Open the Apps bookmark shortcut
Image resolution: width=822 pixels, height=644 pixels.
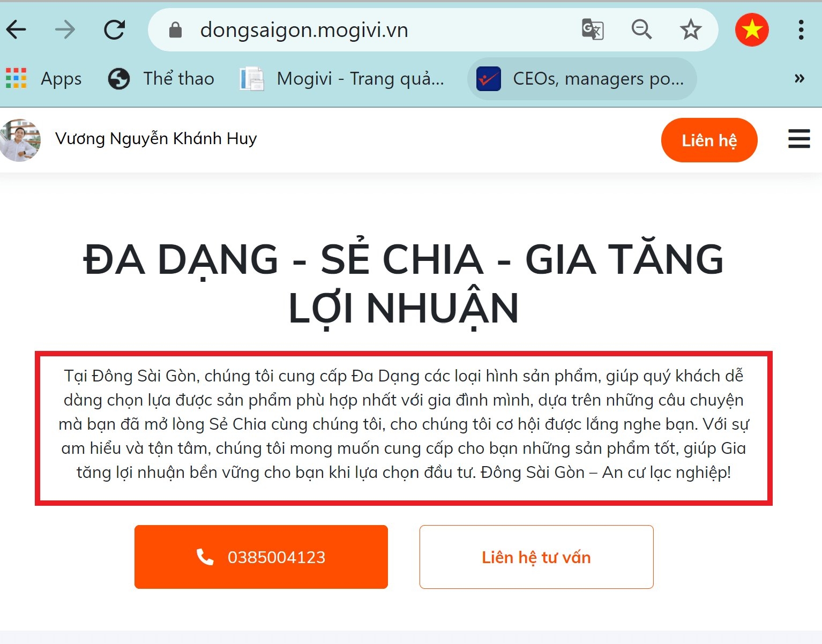coord(44,79)
